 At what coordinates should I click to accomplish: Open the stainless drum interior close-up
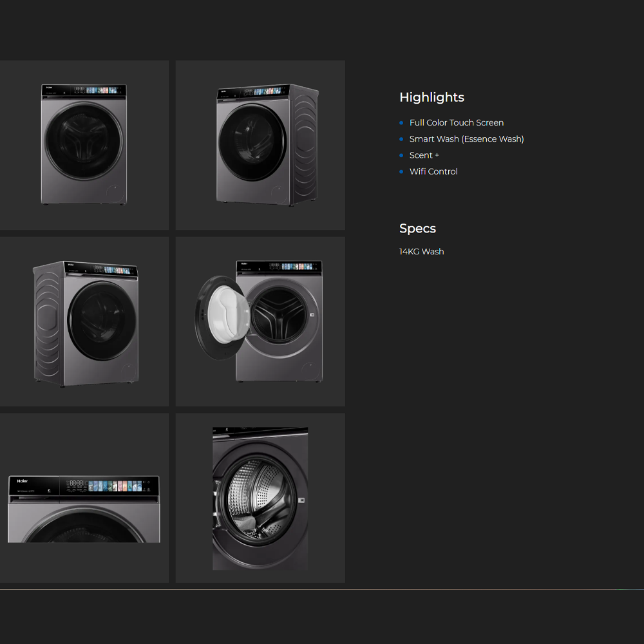260,498
